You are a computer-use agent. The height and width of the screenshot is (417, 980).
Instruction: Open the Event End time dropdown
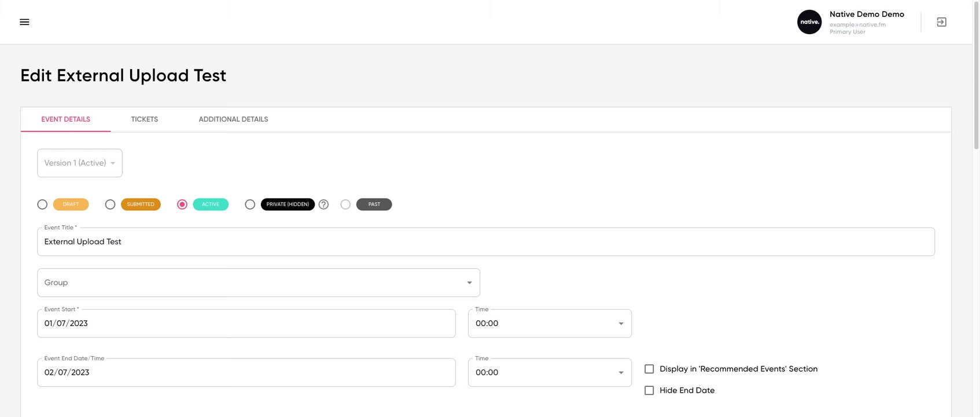(550, 372)
